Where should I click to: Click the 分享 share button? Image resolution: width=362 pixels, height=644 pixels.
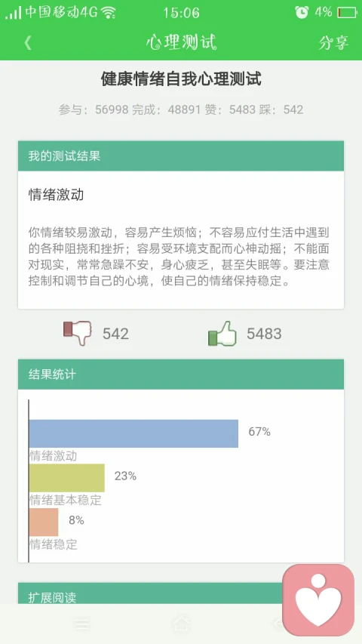pos(333,43)
